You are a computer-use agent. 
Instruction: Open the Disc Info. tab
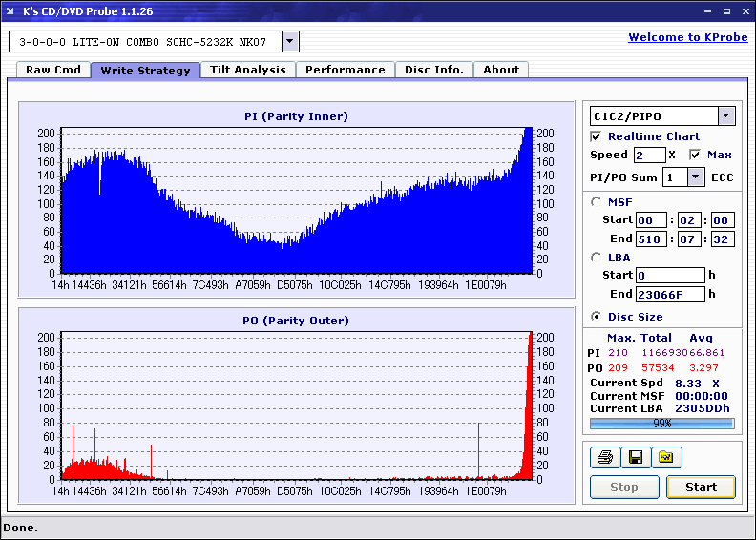click(x=434, y=70)
